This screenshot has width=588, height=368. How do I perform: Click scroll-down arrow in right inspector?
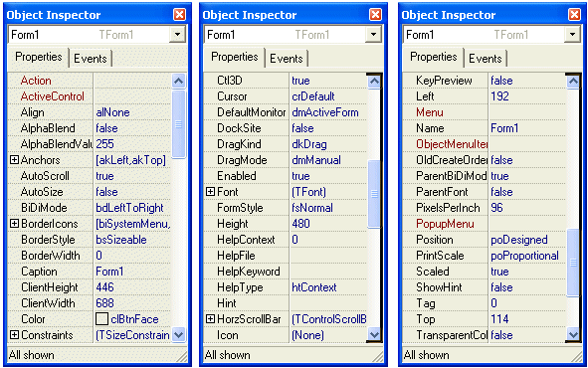[573, 334]
